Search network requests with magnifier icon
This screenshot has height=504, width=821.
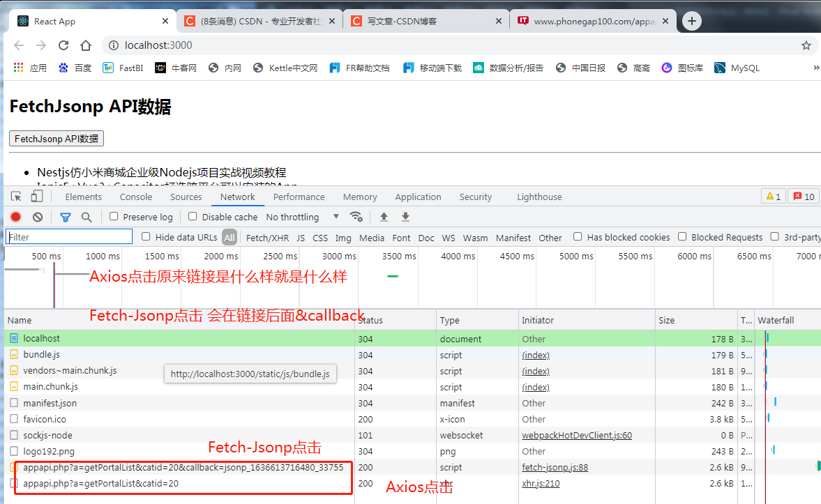coord(85,217)
